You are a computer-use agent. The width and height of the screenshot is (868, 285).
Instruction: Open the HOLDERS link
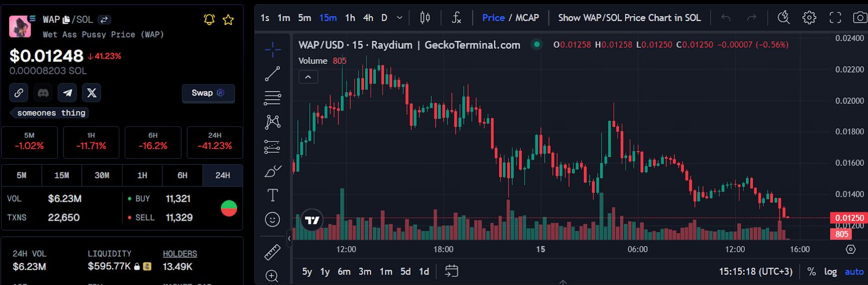[180, 254]
